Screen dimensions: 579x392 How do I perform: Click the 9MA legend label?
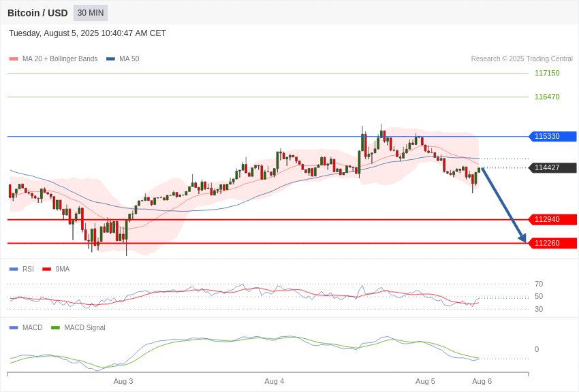[63, 269]
